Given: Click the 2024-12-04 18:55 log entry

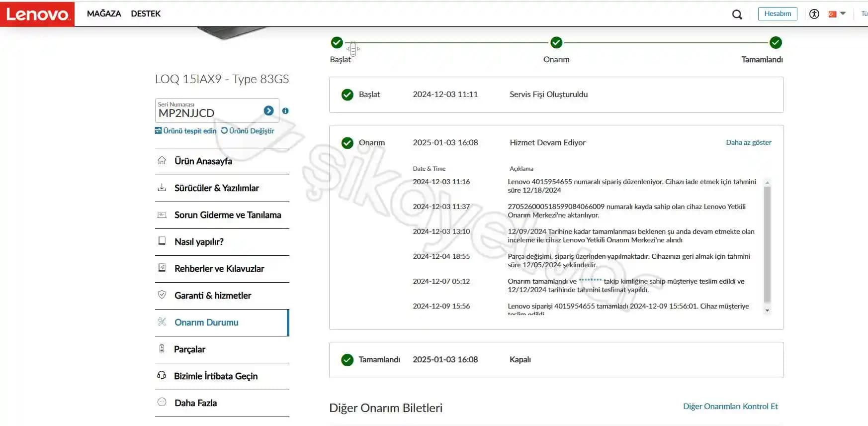Looking at the screenshot, I should tap(584, 260).
